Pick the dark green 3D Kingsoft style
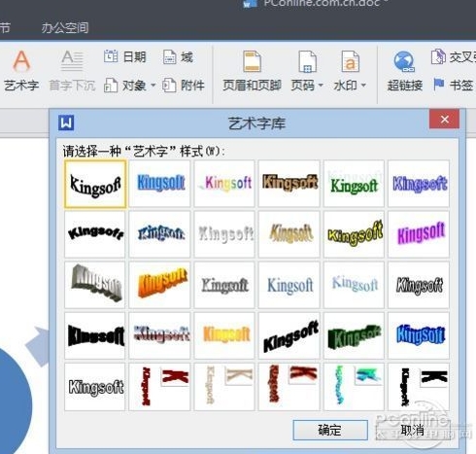The height and width of the screenshot is (454, 476). (x=354, y=335)
